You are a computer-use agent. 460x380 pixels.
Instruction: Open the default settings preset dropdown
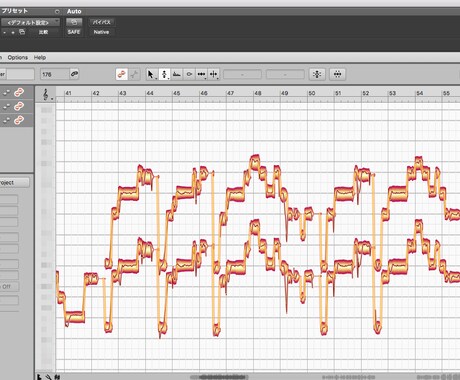[30, 23]
